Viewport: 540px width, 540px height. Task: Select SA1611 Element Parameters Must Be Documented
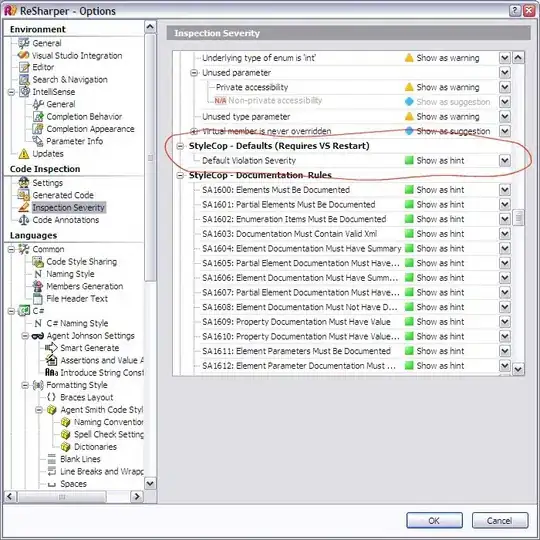pos(297,351)
